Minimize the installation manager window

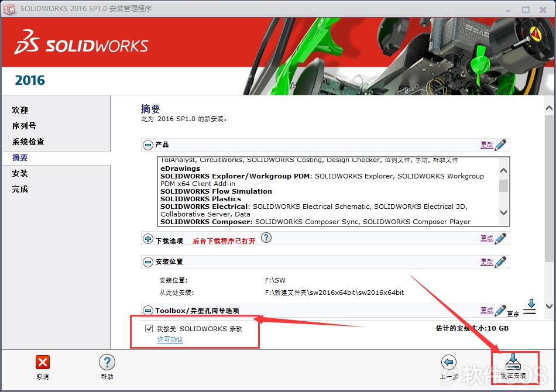coord(508,10)
